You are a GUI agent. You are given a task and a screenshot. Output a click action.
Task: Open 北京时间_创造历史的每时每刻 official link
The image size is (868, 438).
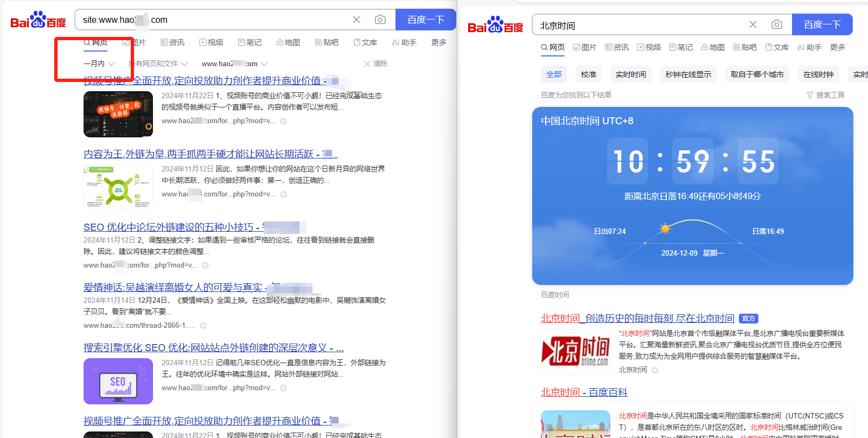tap(637, 319)
